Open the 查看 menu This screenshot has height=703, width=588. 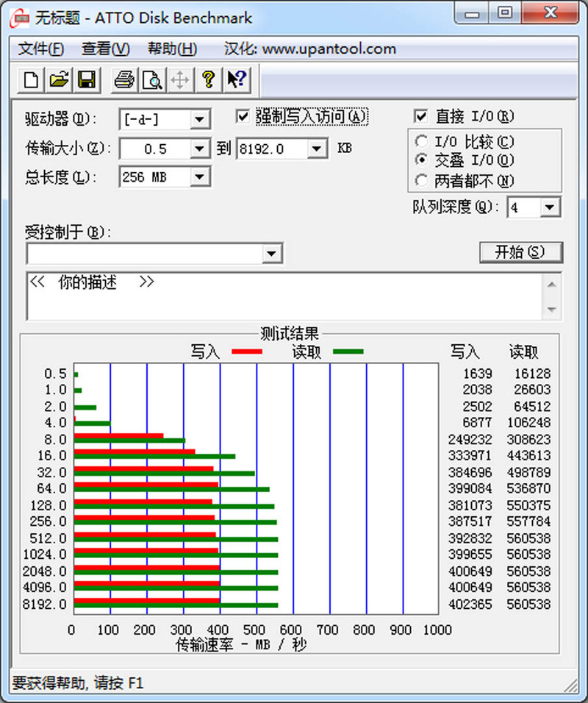(x=104, y=49)
